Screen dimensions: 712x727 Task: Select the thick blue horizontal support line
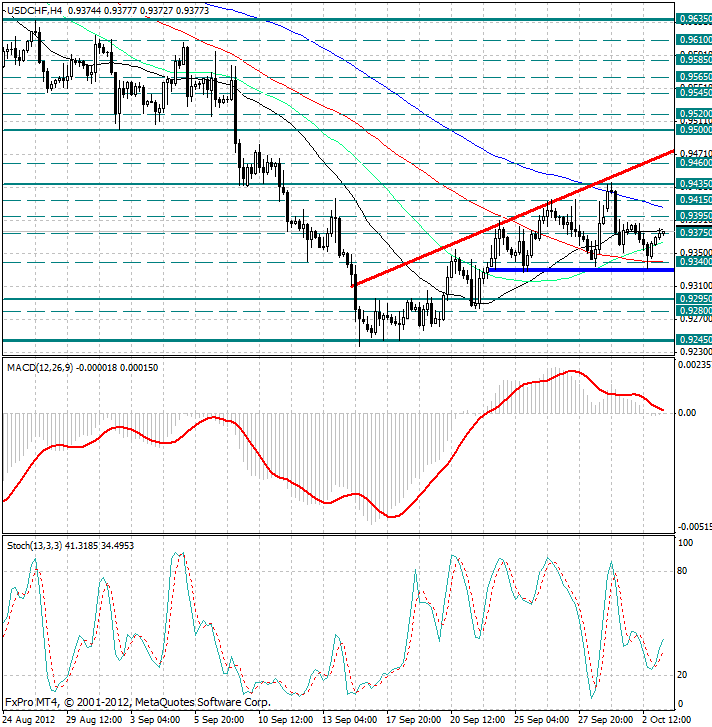click(581, 269)
